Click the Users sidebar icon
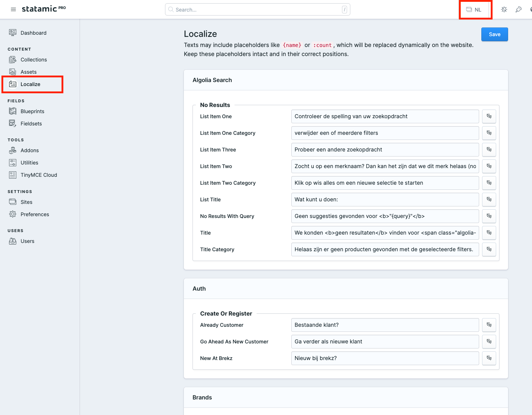Image resolution: width=532 pixels, height=415 pixels. (x=13, y=241)
